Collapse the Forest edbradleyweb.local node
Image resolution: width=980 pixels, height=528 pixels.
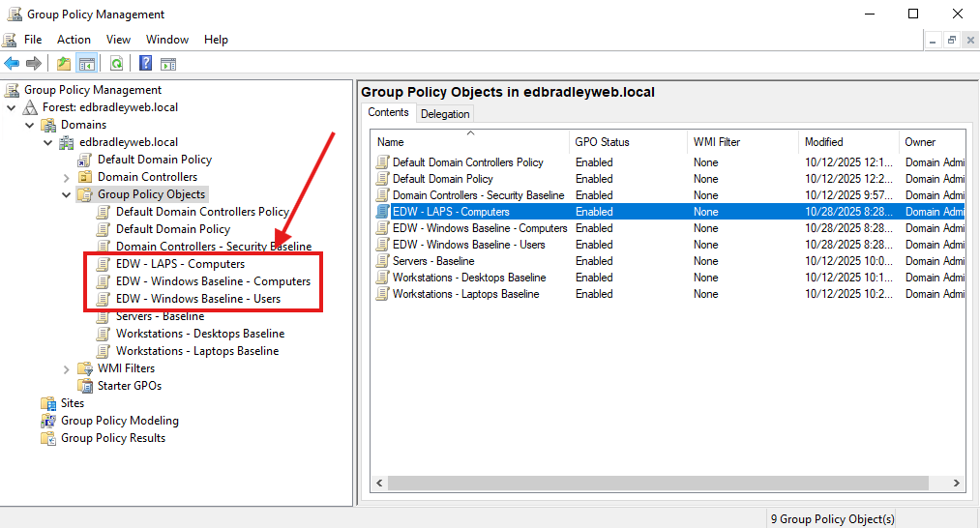click(x=12, y=107)
